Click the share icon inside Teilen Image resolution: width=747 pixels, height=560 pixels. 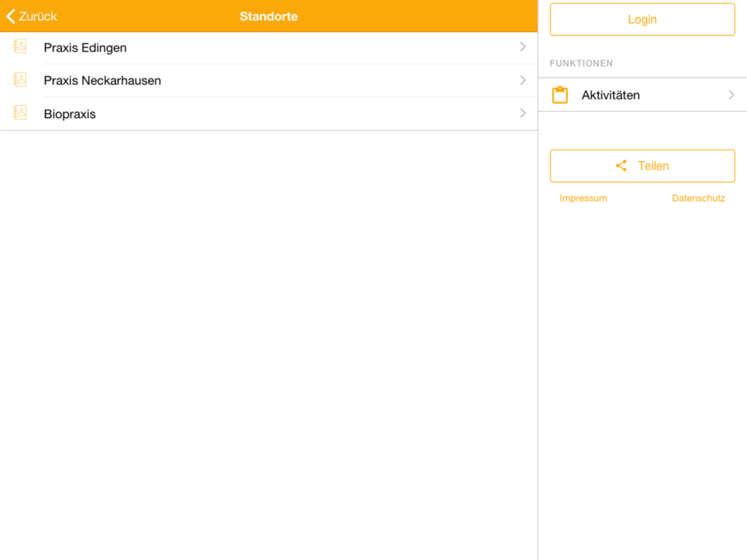click(x=622, y=166)
